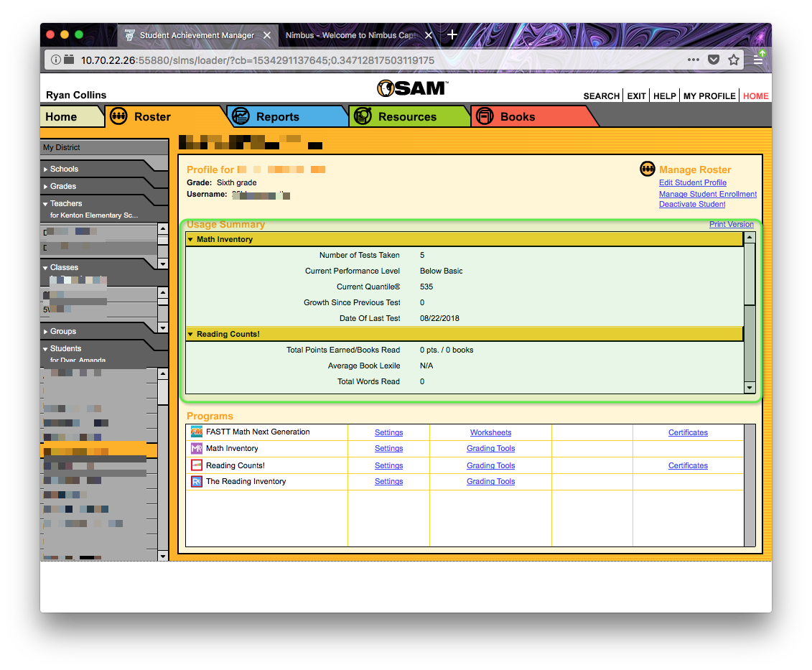The height and width of the screenshot is (670, 812).
Task: Open Grading Tools for Reading Counts!
Action: 490,465
